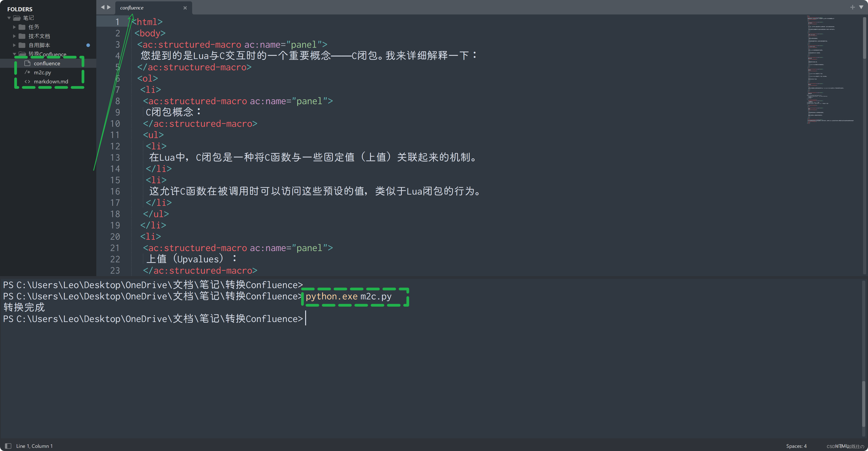Open the 技术文档 folder
Image resolution: width=868 pixels, height=451 pixels.
tap(39, 36)
